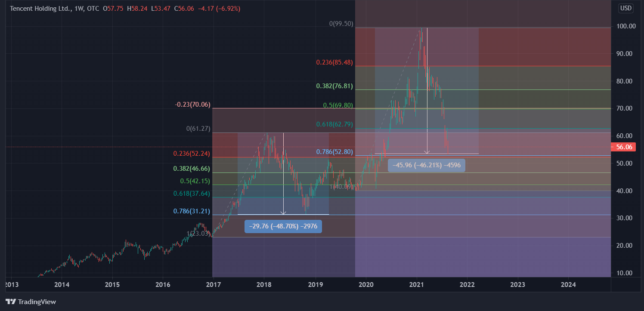Click the 0.5(69.80) Fibonacci label
Image resolution: width=644 pixels, height=311 pixels.
338,105
